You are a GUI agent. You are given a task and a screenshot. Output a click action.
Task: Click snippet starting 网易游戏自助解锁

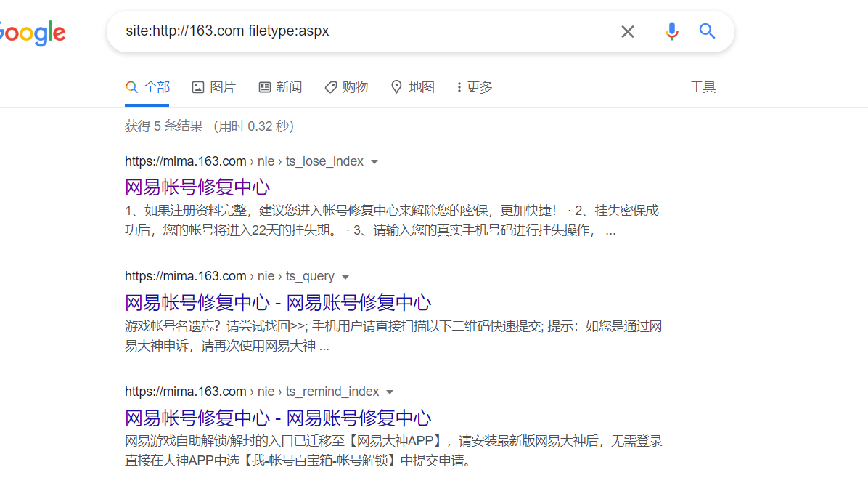point(393,450)
